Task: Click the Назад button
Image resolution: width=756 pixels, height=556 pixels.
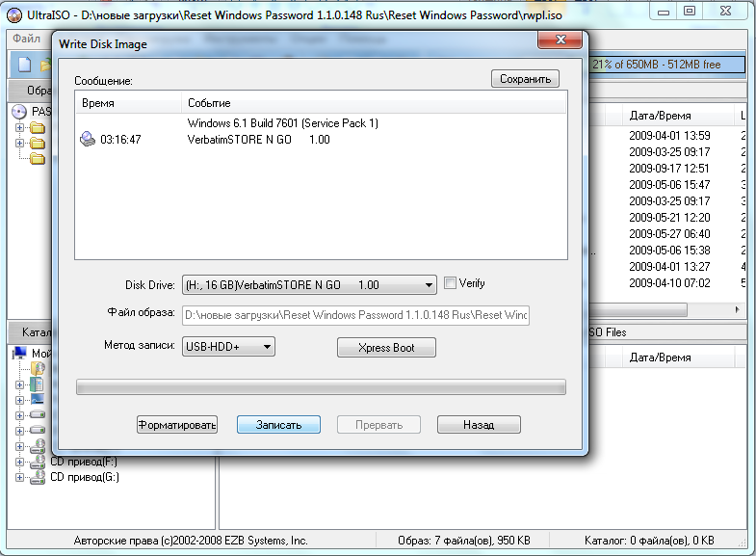Action: [x=479, y=425]
